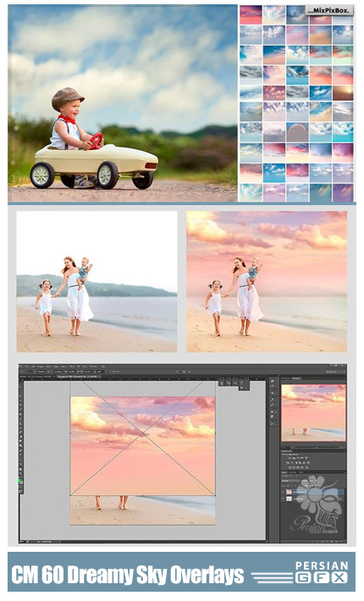Open the Image menu

pos(40,366)
